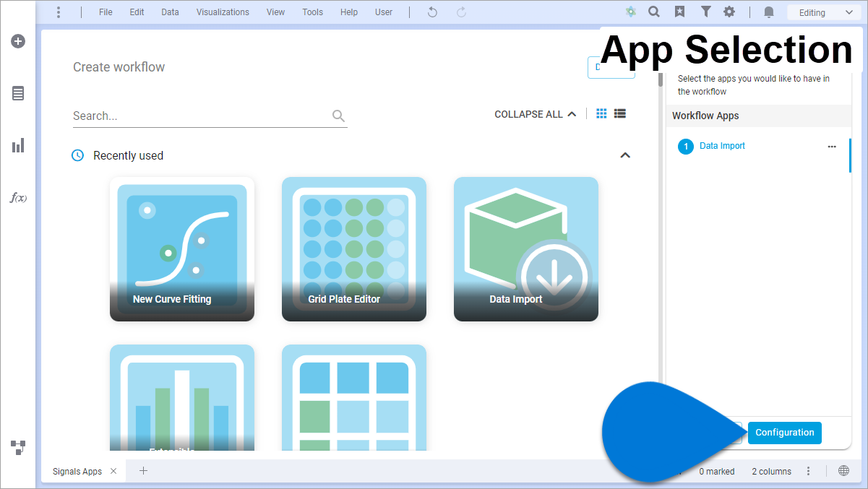The image size is (868, 489).
Task: Click the Redo arrow icon
Action: pos(461,12)
